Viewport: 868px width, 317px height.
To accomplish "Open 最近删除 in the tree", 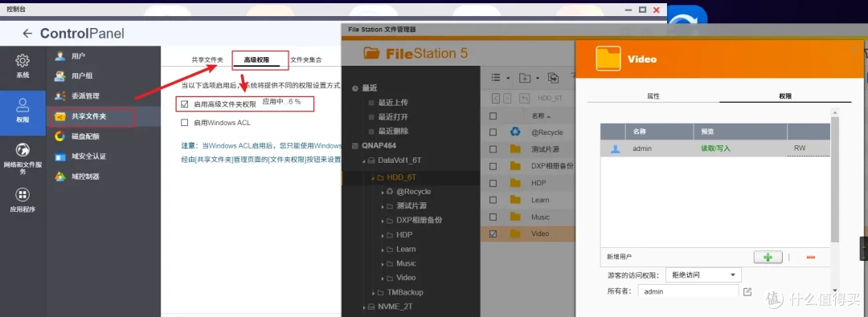I will (x=393, y=132).
